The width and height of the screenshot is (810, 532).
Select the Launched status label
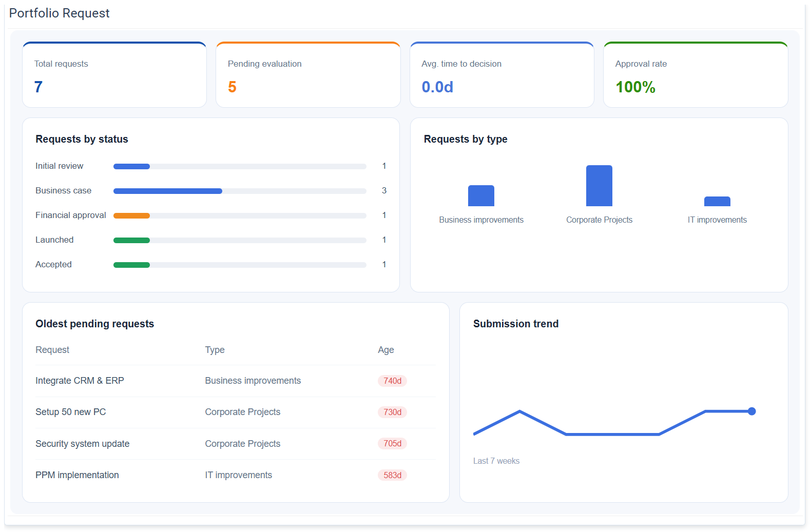tap(54, 240)
